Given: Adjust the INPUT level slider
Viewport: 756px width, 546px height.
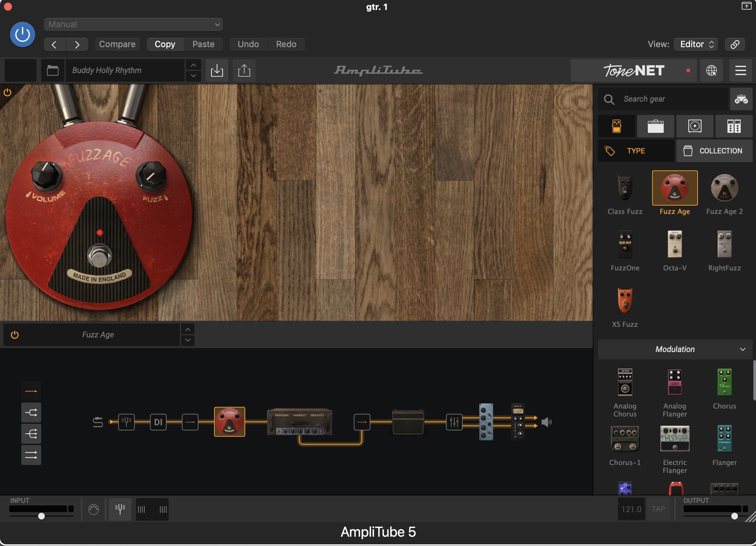Looking at the screenshot, I should (x=41, y=516).
